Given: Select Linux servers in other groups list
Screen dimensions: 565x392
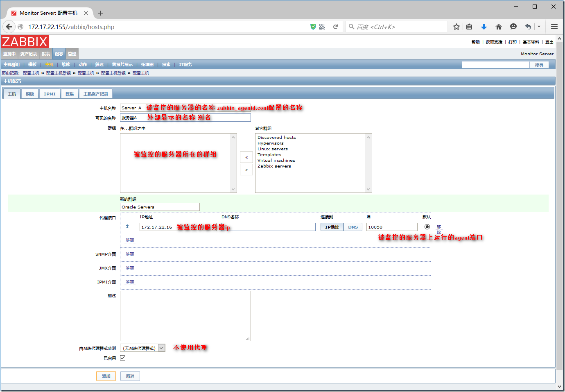Looking at the screenshot, I should (273, 149).
